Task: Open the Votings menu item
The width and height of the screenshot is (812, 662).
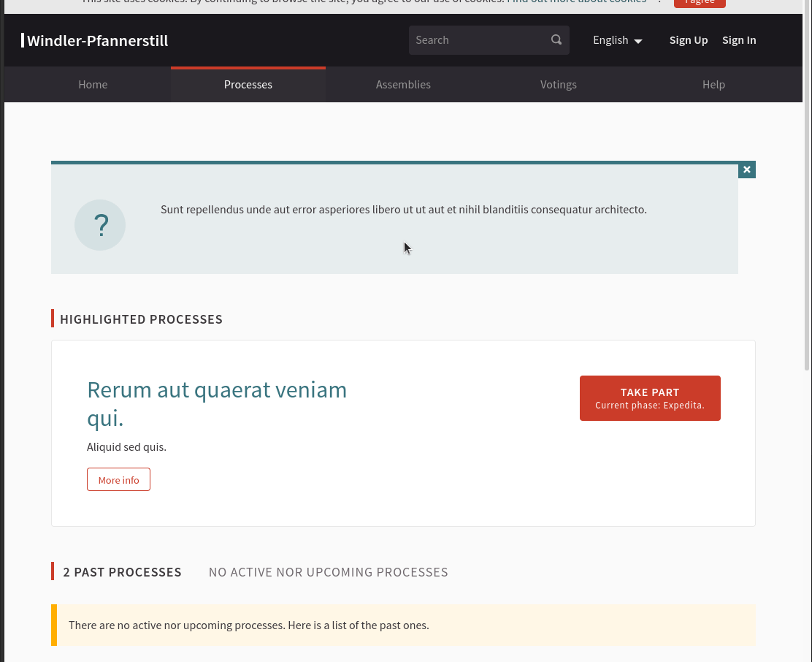Action: coord(558,85)
